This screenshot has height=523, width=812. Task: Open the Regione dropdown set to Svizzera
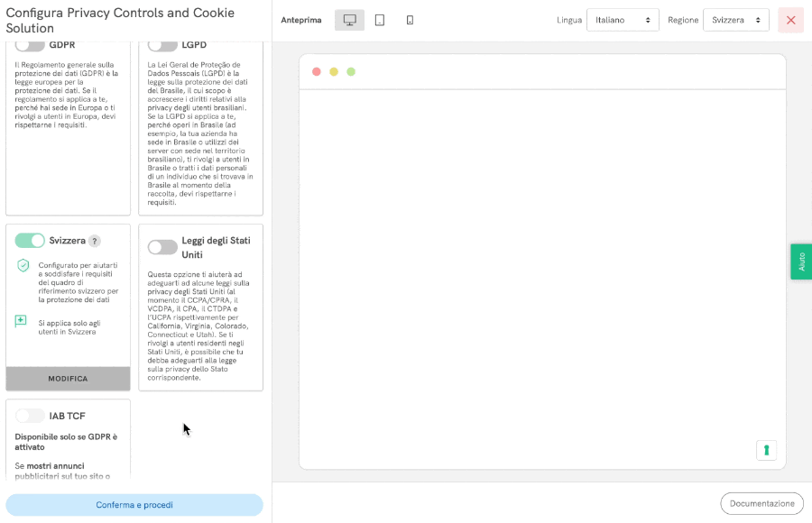click(735, 20)
